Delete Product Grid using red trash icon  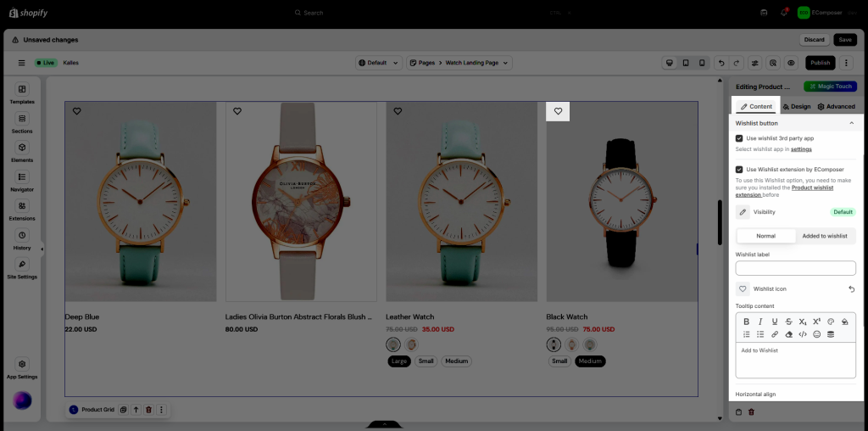coord(148,410)
